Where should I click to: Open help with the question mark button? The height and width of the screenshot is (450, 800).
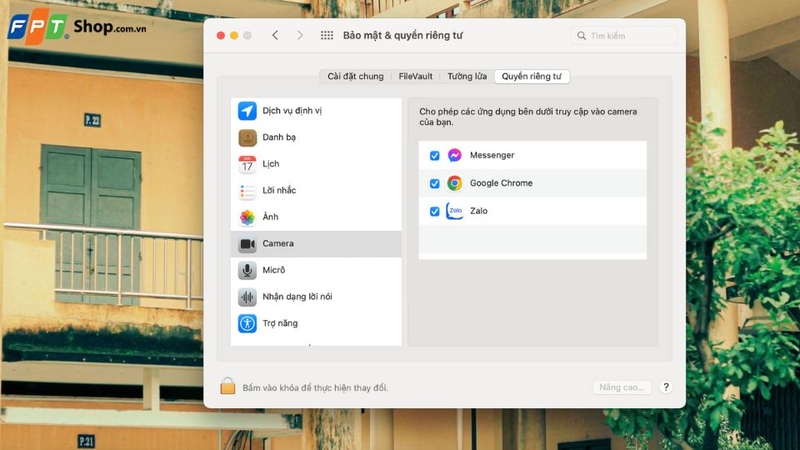[x=665, y=387]
